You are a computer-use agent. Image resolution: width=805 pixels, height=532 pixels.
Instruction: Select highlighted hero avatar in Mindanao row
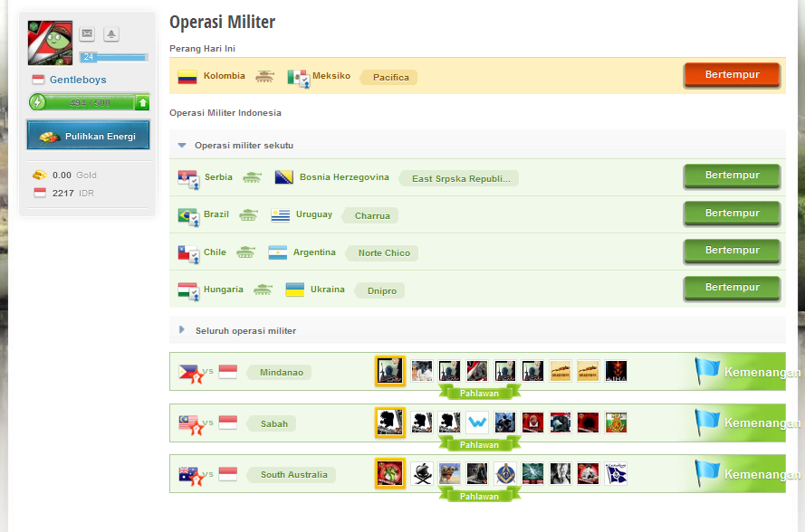(x=390, y=370)
